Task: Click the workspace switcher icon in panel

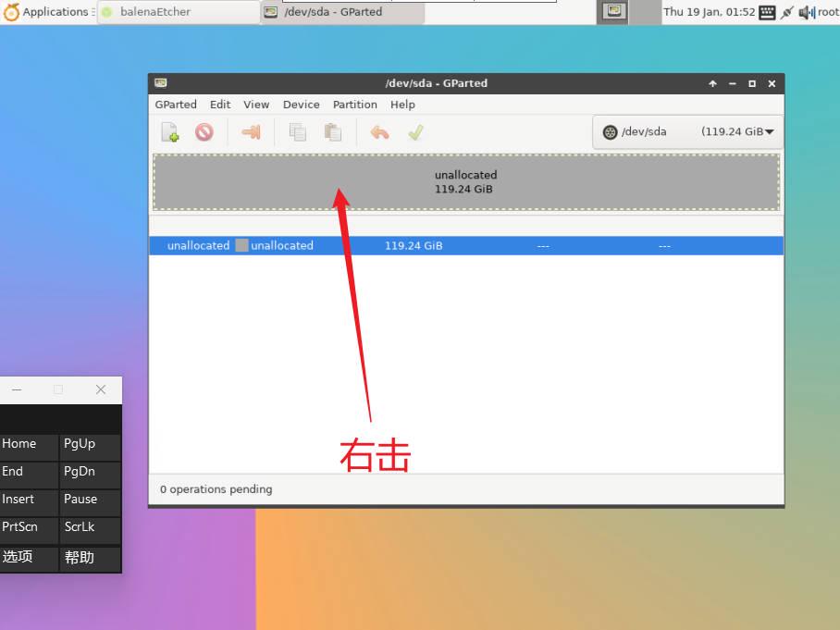Action: (x=613, y=12)
